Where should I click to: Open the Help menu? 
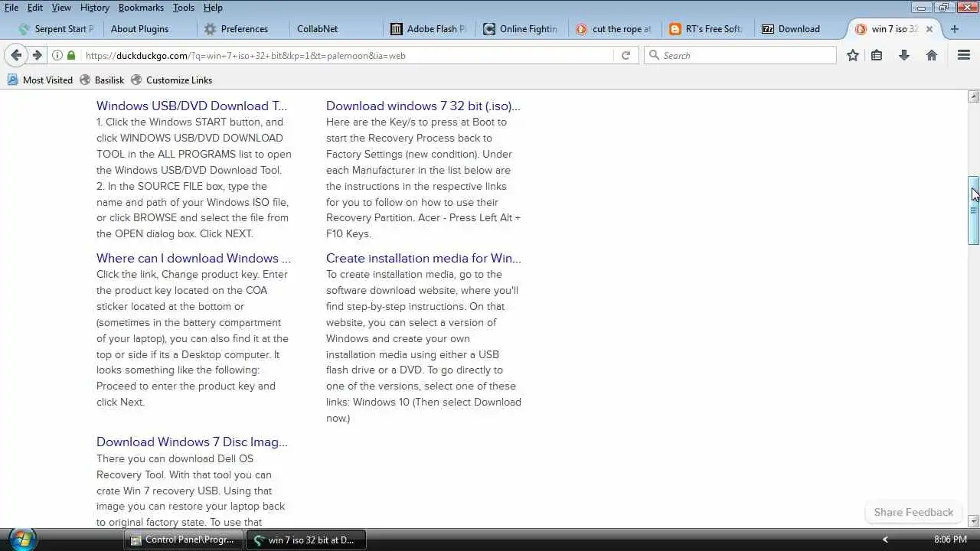tap(213, 8)
